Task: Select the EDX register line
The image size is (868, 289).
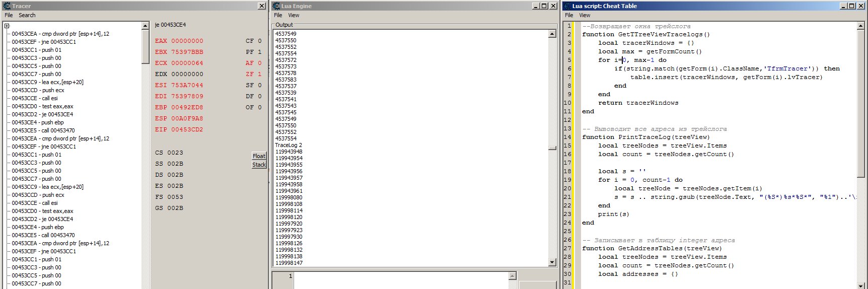Action: 179,74
